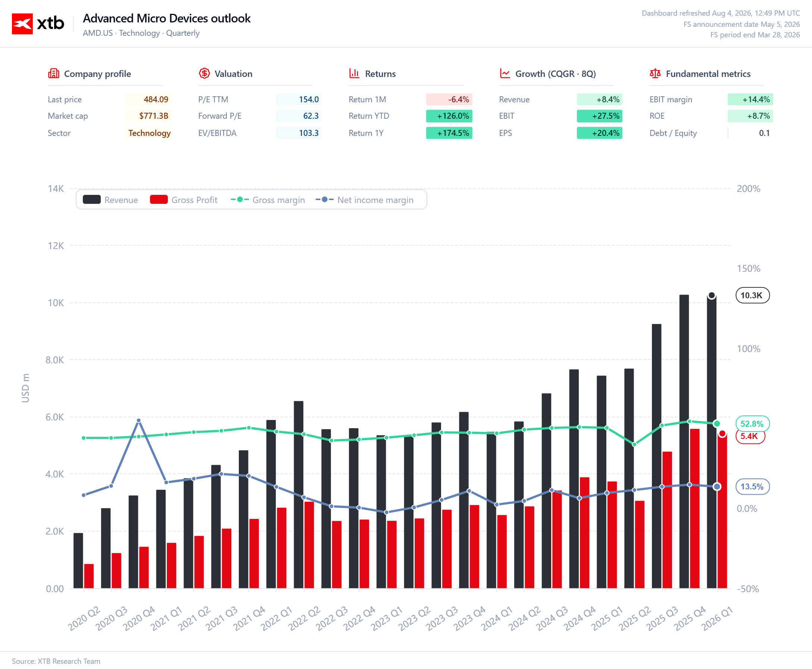Hide the Gross margin line via legend
The width and height of the screenshot is (812, 669).
268,200
